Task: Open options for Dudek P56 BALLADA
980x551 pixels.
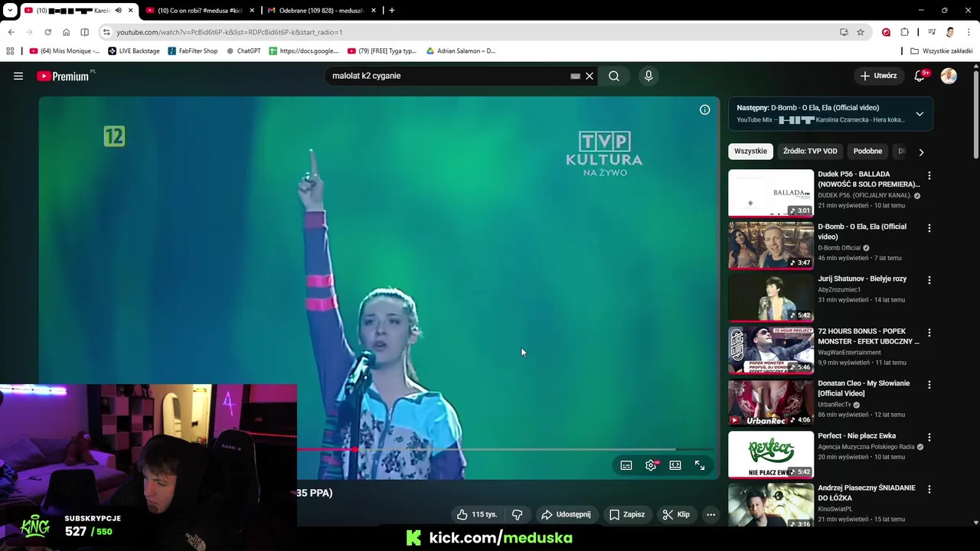Action: tap(929, 176)
